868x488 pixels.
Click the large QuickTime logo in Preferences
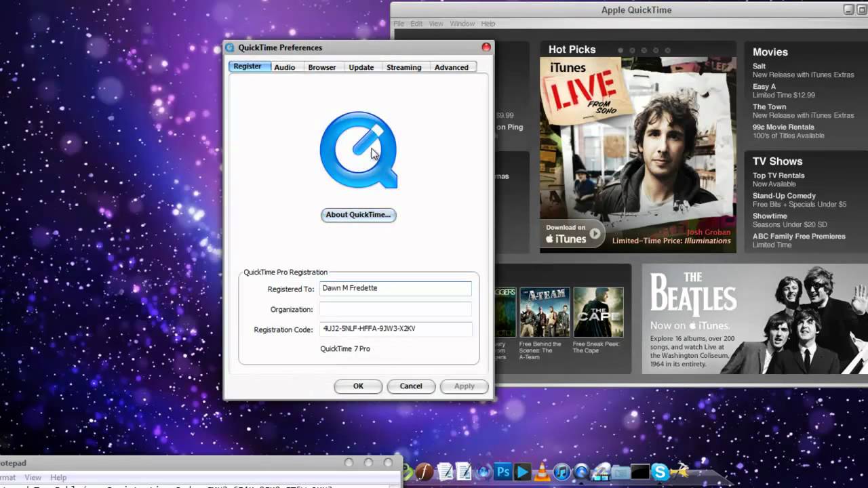359,150
